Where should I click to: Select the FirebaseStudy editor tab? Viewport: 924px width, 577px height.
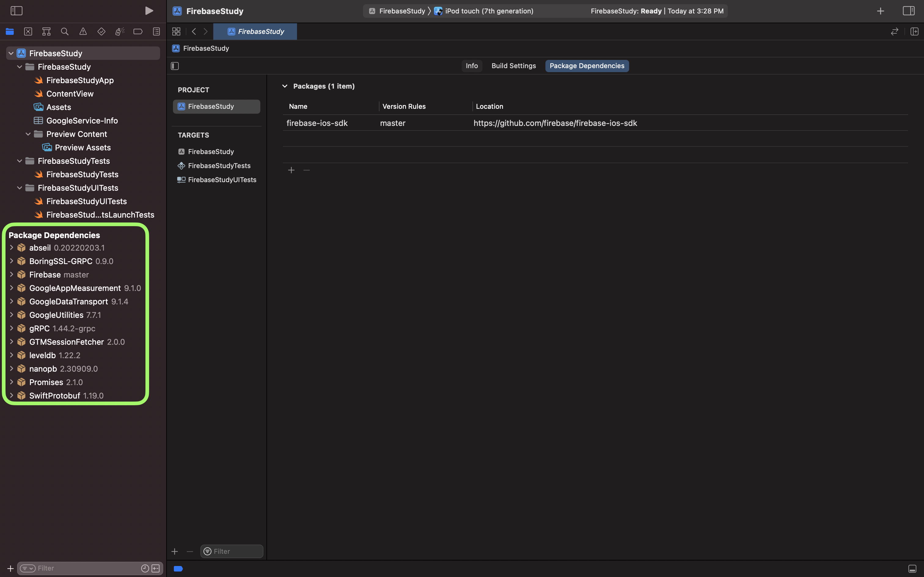pyautogui.click(x=255, y=31)
